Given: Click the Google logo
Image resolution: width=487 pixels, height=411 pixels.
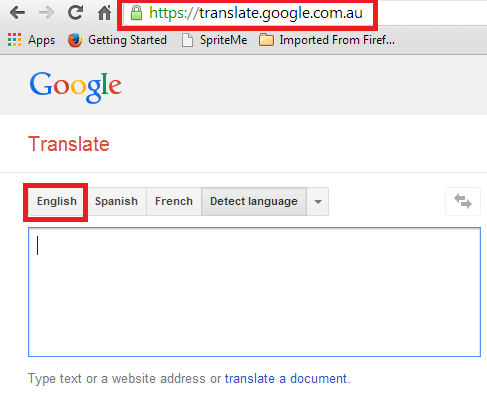Looking at the screenshot, I should click(76, 87).
